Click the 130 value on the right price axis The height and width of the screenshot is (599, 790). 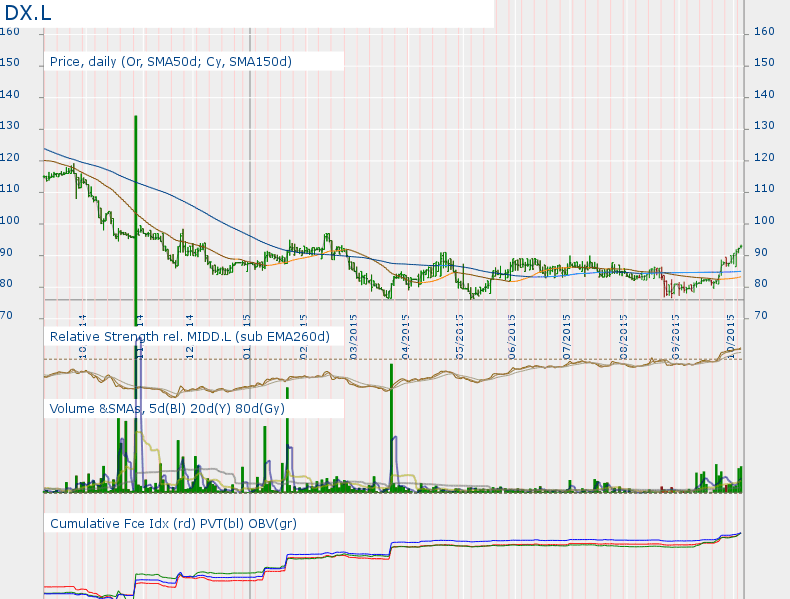point(764,125)
